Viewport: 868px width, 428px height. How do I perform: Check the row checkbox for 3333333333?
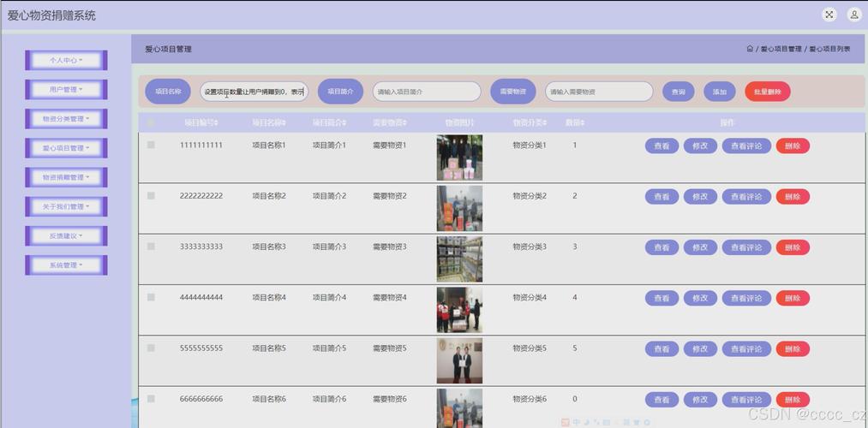click(151, 247)
